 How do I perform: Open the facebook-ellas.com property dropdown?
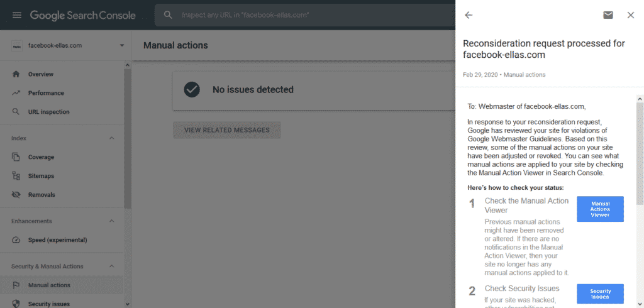[121, 45]
